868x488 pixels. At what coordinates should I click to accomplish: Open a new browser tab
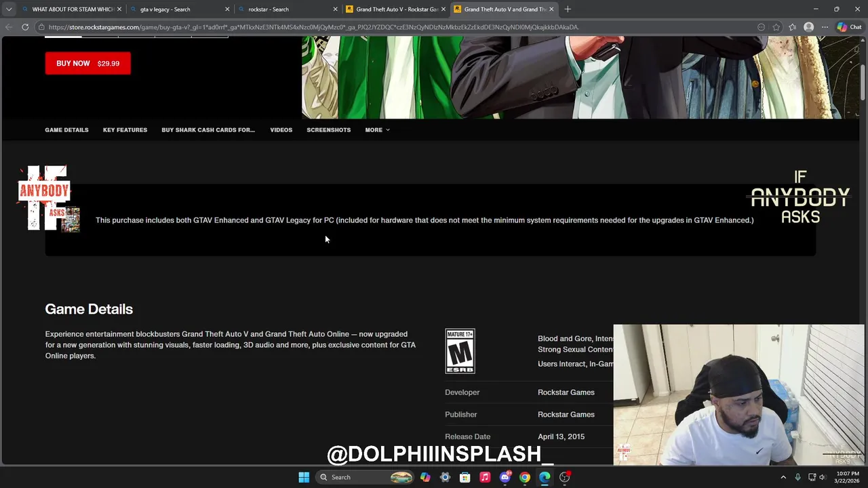[x=568, y=9]
